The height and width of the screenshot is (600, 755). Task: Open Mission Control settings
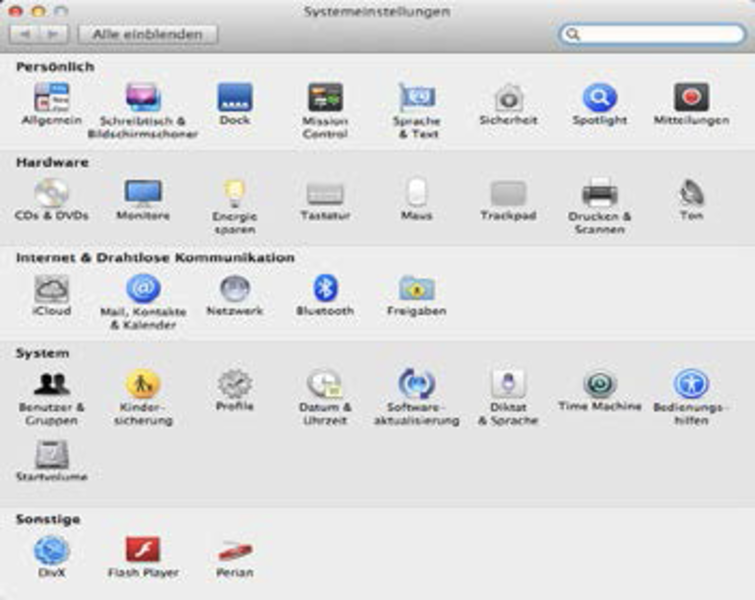tap(325, 110)
